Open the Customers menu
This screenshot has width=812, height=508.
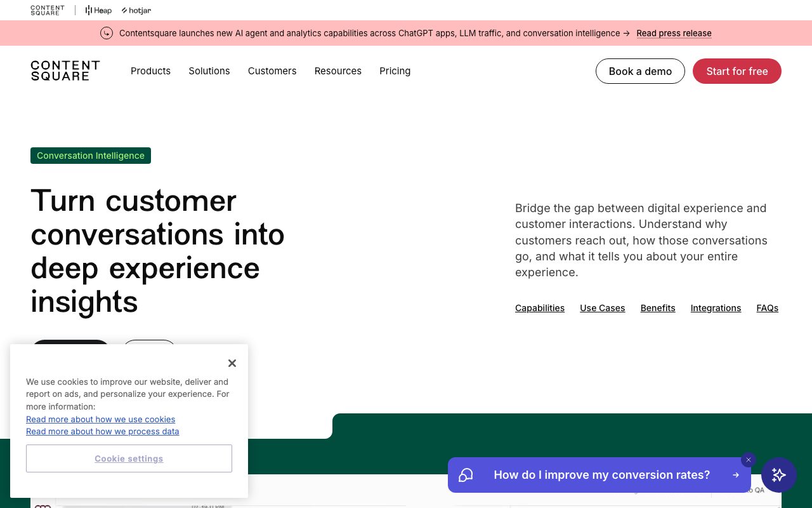[272, 71]
